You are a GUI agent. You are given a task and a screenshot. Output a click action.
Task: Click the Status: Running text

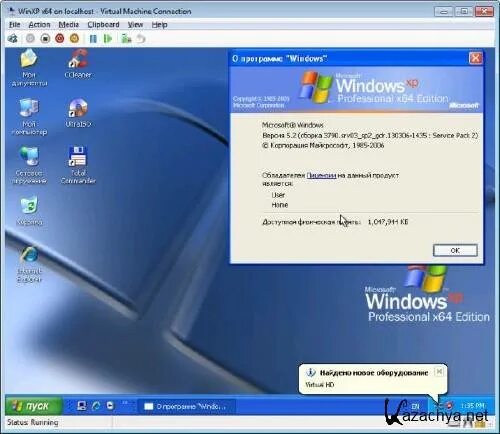point(33,422)
